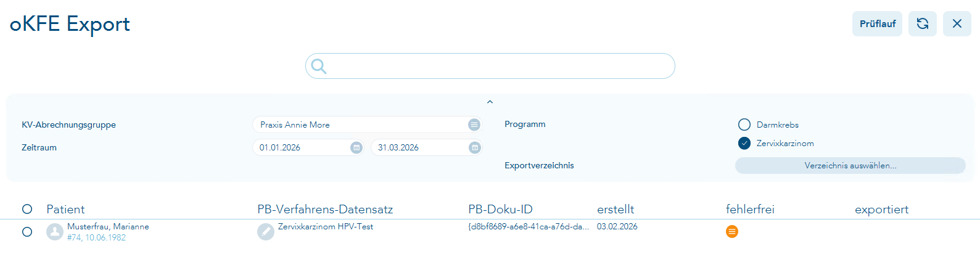Select the Darmkrebs program option
Screen dimensions: 980x254
coord(744,125)
